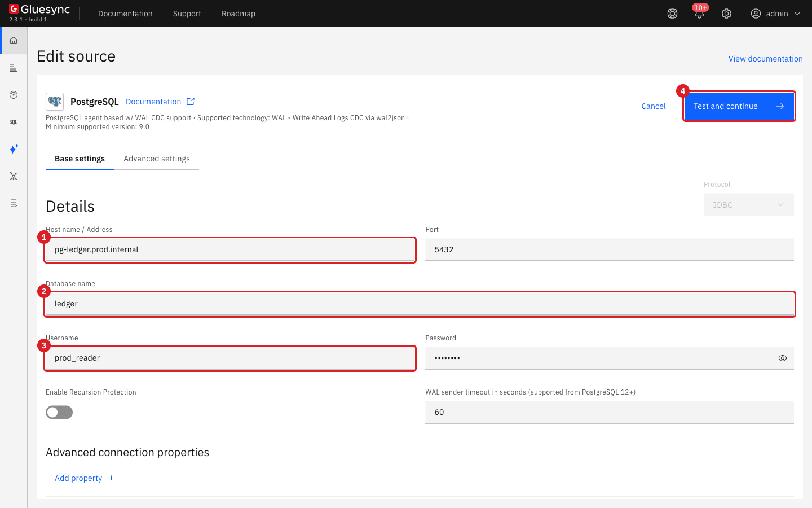Screen dimensions: 812x508
Task: Focus the Username field
Action: coord(230,358)
